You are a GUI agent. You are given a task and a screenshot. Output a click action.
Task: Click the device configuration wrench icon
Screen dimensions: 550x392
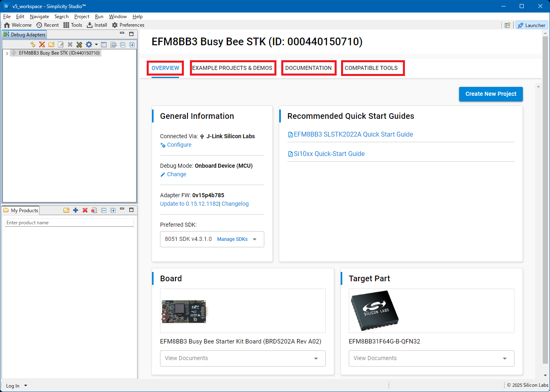pyautogui.click(x=79, y=44)
